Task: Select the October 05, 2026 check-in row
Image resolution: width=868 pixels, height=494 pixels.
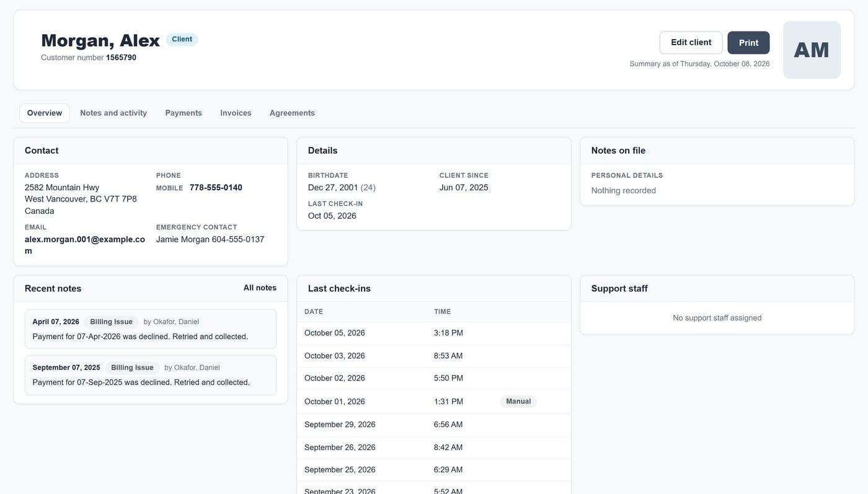Action: click(x=434, y=333)
